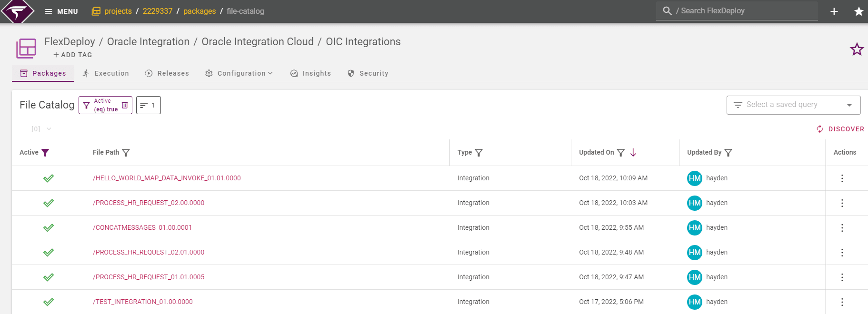Switch to the Execution tab
This screenshot has height=314, width=868.
click(106, 73)
